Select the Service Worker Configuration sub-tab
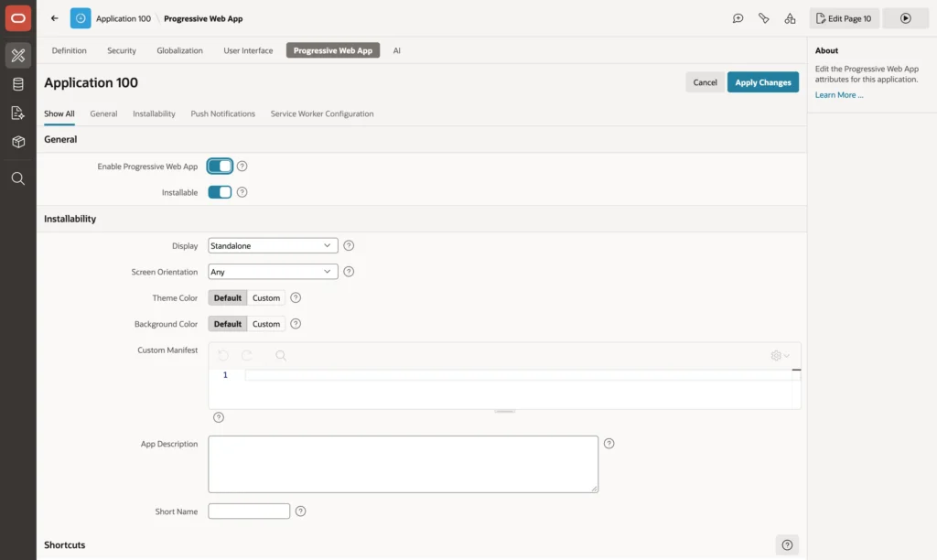This screenshot has height=560, width=937. (x=322, y=113)
